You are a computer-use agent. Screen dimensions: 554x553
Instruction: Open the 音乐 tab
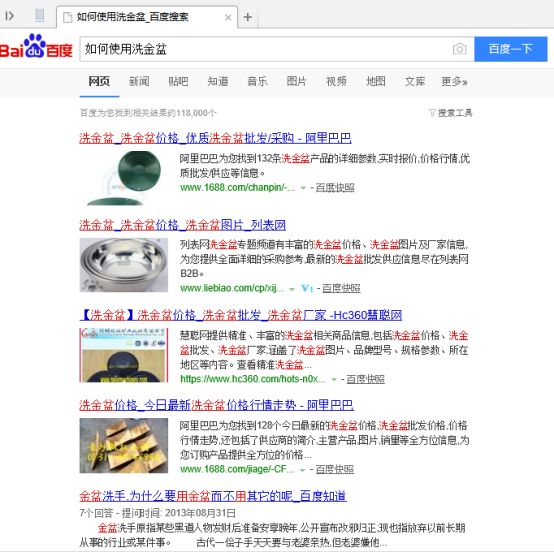(257, 81)
